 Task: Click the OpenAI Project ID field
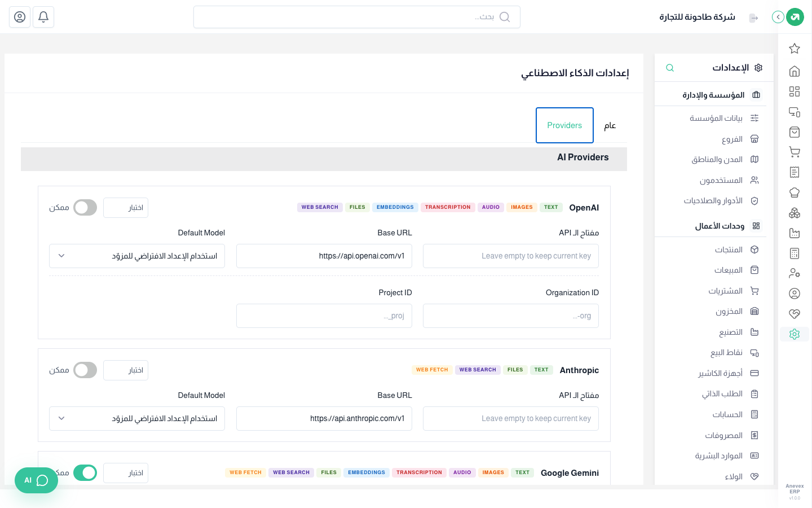point(324,316)
